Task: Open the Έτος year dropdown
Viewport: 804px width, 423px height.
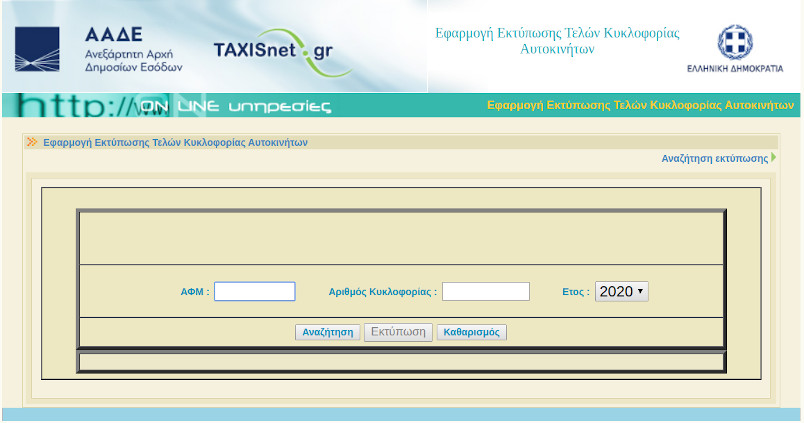Action: tap(621, 292)
